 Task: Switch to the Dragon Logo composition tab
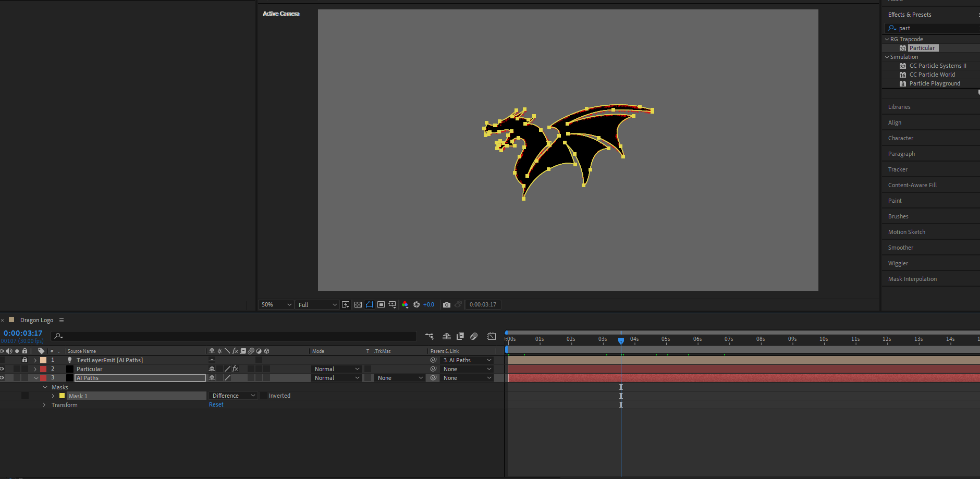(x=36, y=320)
